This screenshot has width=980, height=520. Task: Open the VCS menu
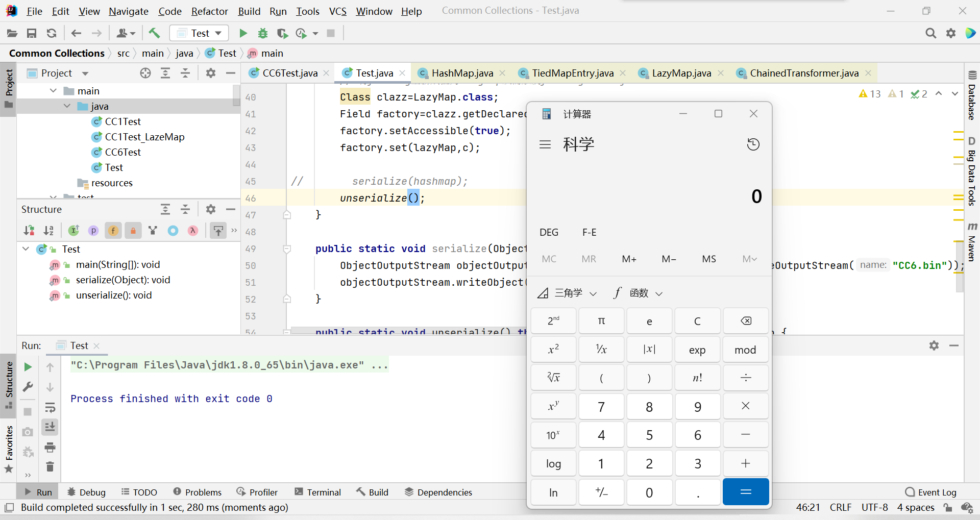(x=337, y=11)
